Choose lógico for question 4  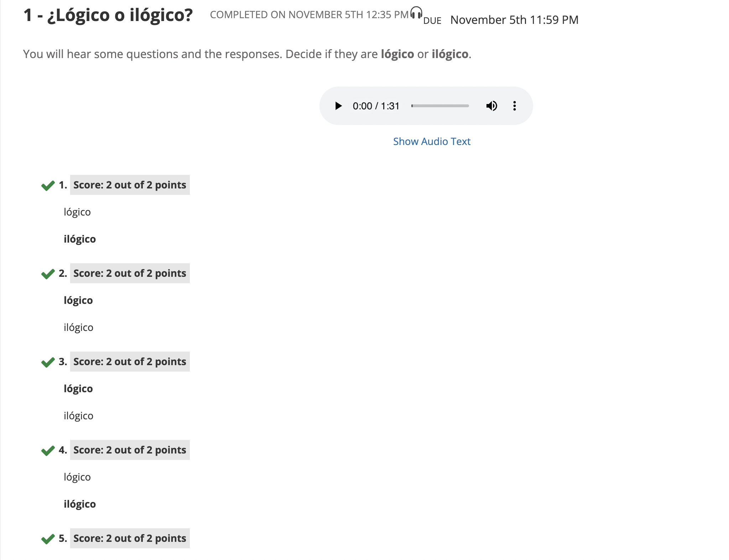pyautogui.click(x=77, y=477)
